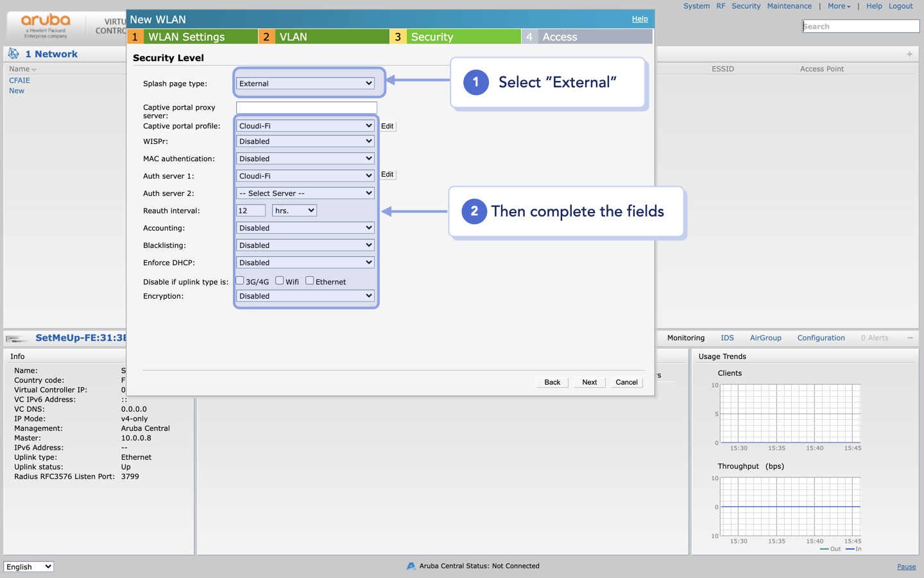The image size is (924, 578).
Task: Enable the 3G/4G uplink checkbox
Action: point(239,281)
